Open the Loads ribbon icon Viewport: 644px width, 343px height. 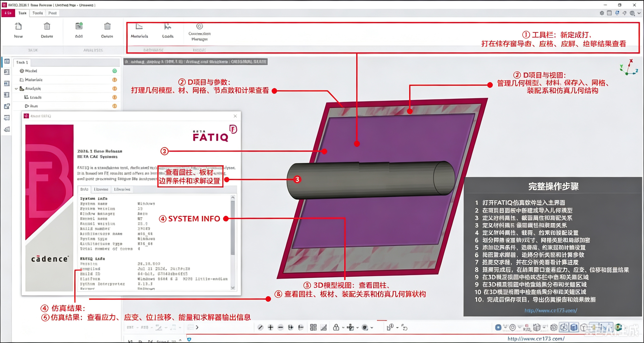point(168,26)
